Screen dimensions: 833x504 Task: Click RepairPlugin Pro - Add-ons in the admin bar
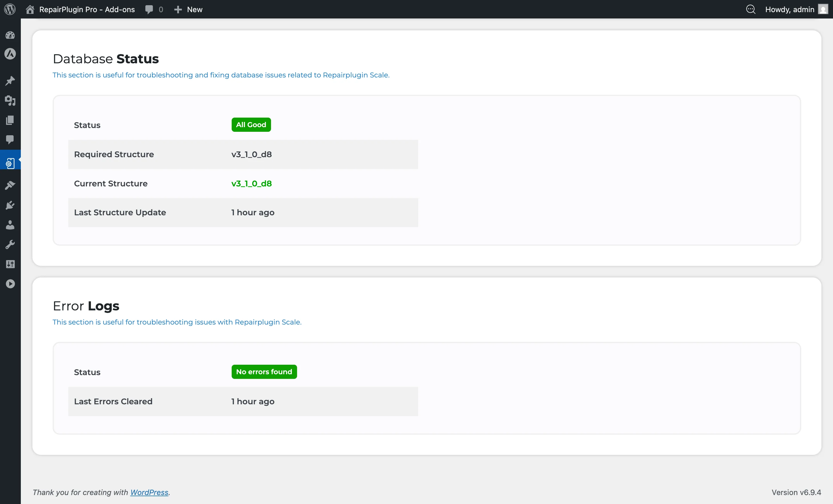[86, 9]
